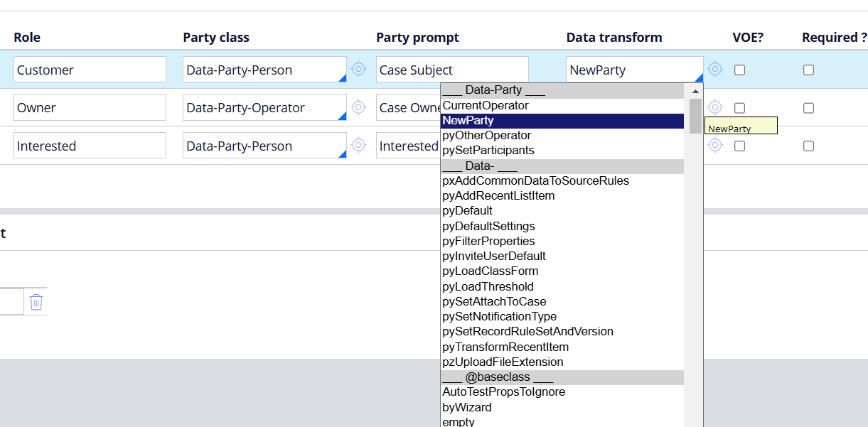Choose pyDefault from the dropdown list

click(468, 210)
